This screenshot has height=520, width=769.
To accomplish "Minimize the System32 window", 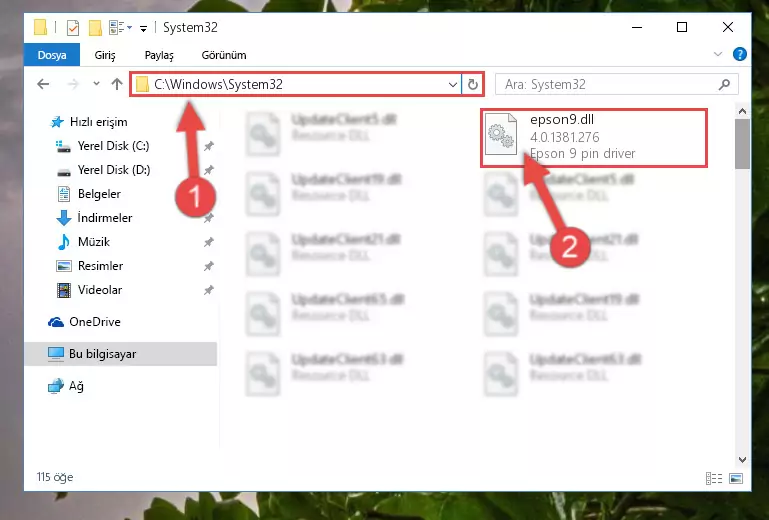I will [637, 27].
